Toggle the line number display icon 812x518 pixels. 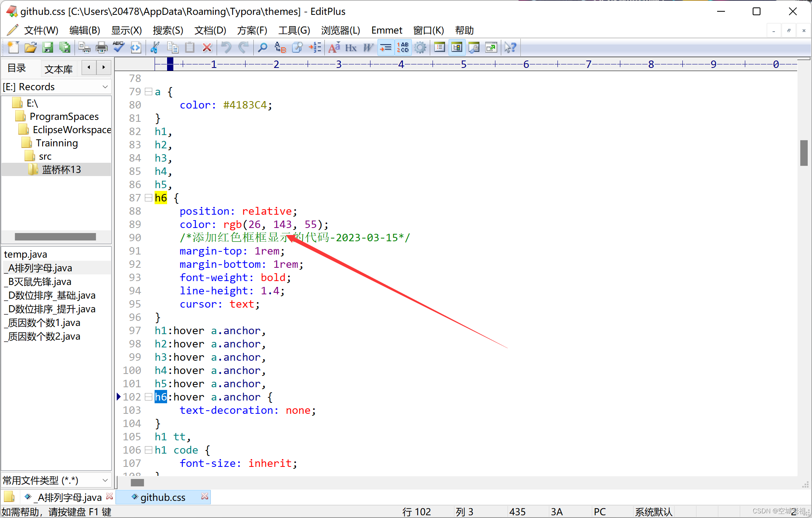[x=402, y=48]
